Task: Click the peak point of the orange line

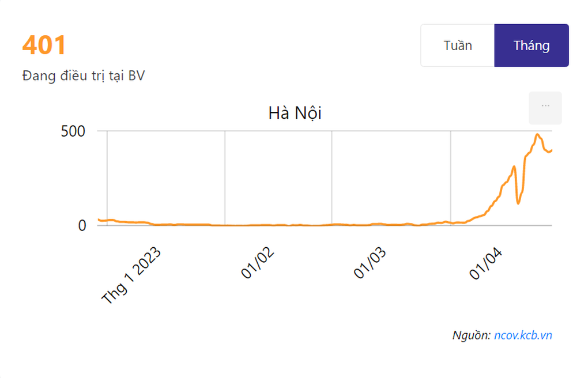Action: [x=537, y=134]
